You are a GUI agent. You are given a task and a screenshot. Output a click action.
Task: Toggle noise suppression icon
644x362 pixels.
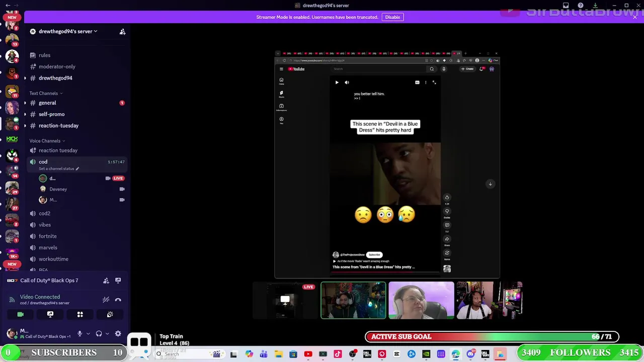click(106, 300)
